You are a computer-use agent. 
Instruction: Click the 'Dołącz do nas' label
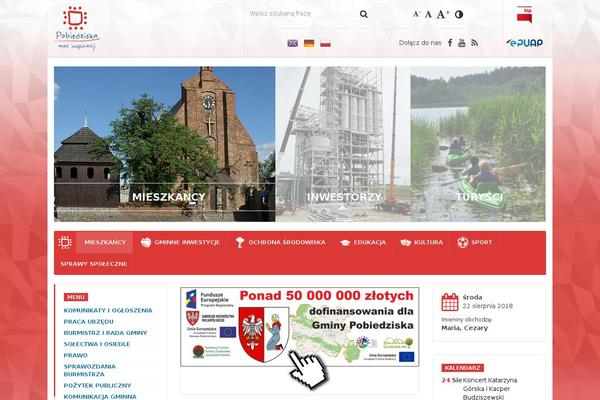tap(420, 43)
